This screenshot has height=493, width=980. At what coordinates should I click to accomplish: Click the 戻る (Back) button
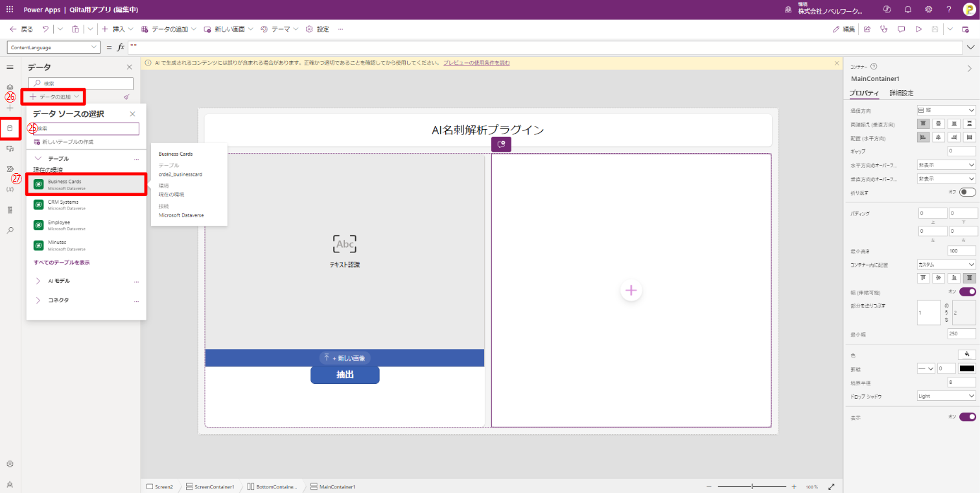tap(21, 29)
